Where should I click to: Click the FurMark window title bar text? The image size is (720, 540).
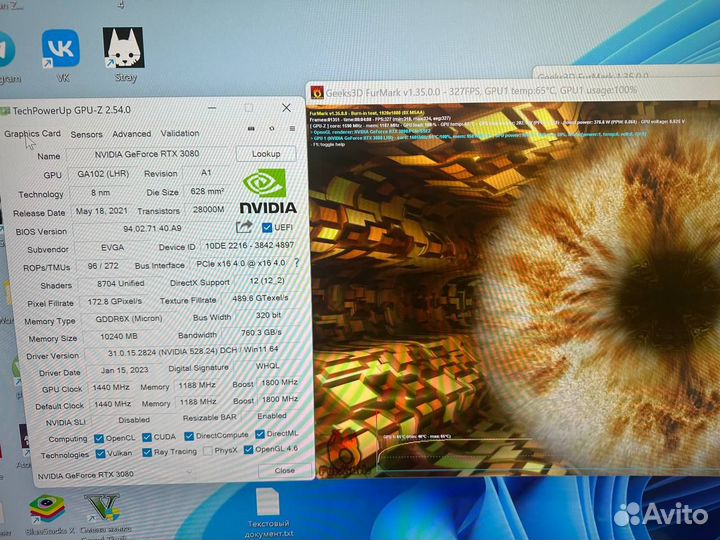481,91
